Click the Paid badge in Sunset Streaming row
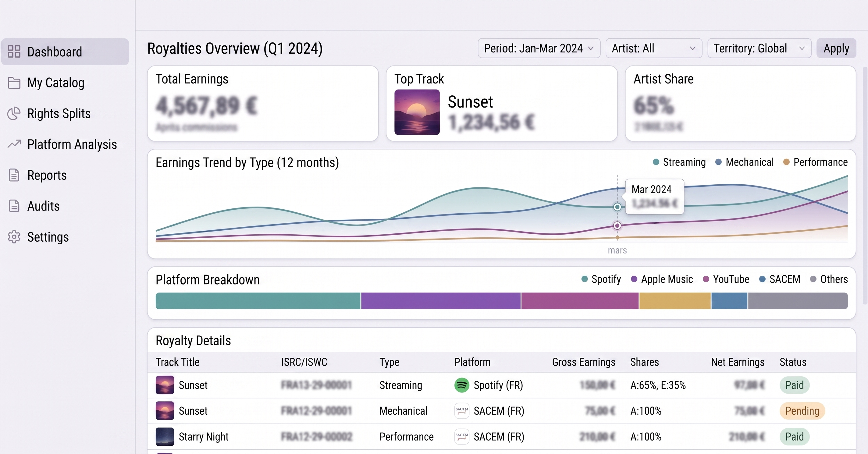 [x=795, y=385]
